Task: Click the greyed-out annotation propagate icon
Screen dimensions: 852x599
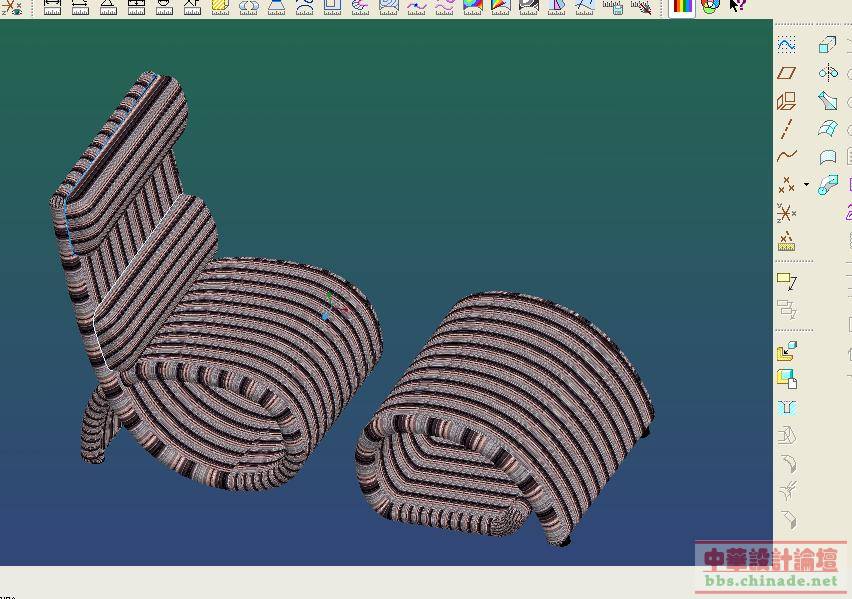Action: (x=786, y=309)
